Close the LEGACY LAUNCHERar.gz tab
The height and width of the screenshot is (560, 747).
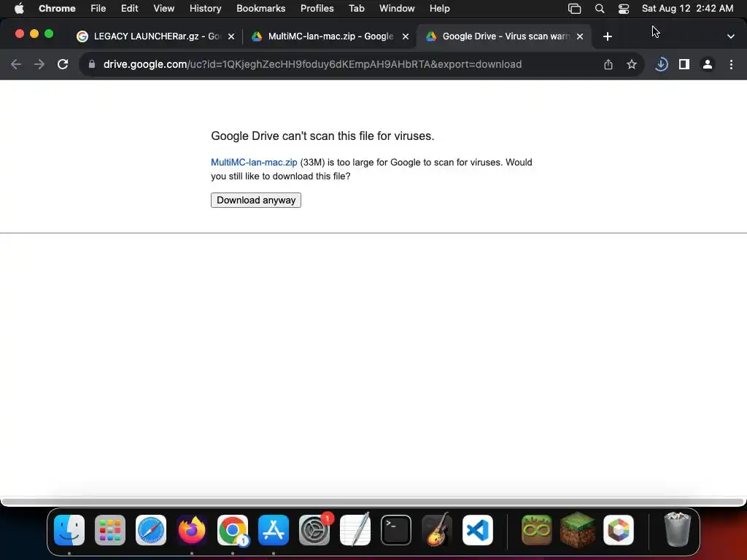[231, 36]
